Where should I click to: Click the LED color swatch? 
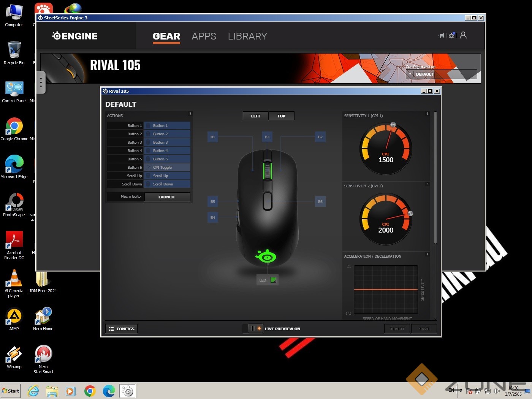(273, 280)
